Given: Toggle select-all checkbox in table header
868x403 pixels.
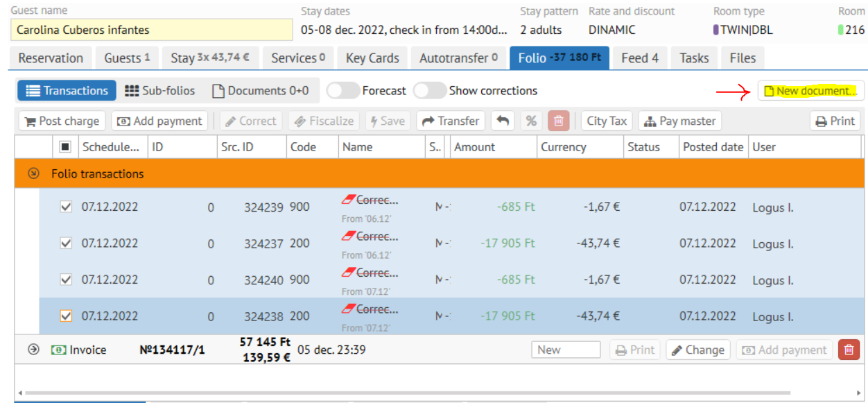Looking at the screenshot, I should pyautogui.click(x=66, y=147).
